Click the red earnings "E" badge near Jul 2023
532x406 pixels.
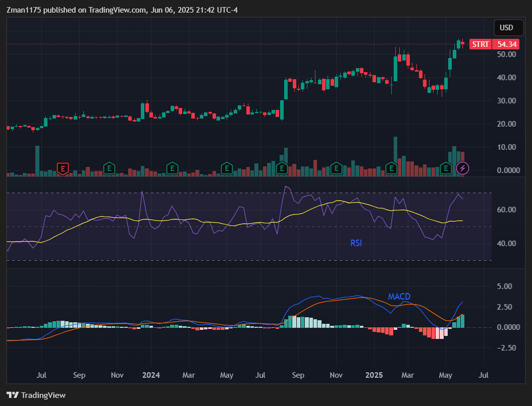click(x=63, y=169)
